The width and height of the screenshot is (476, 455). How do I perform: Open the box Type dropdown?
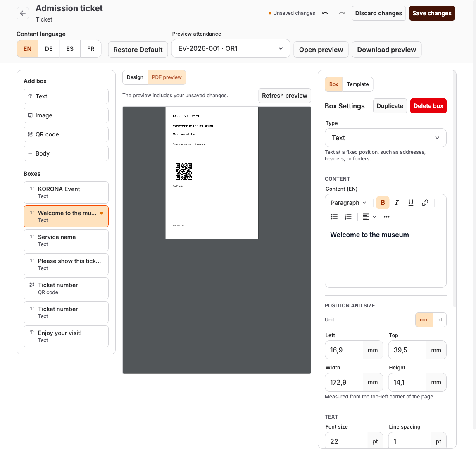click(386, 138)
